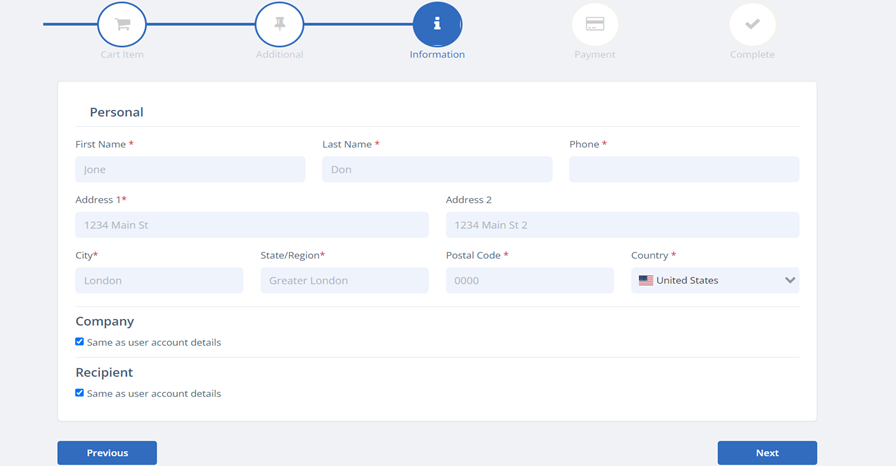Viewport: 896px width, 466px height.
Task: Click into the Last Name field
Action: click(x=436, y=170)
